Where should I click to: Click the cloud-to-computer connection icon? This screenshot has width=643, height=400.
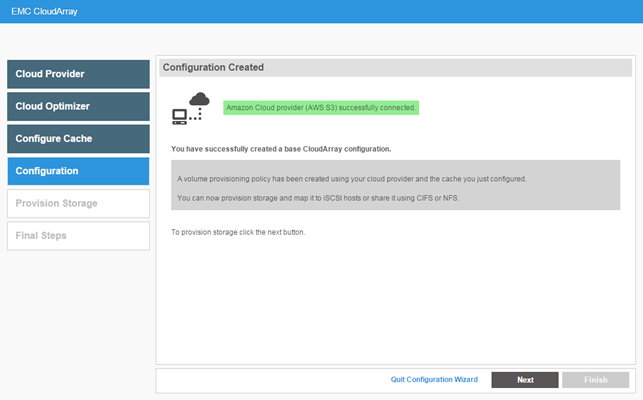191,108
